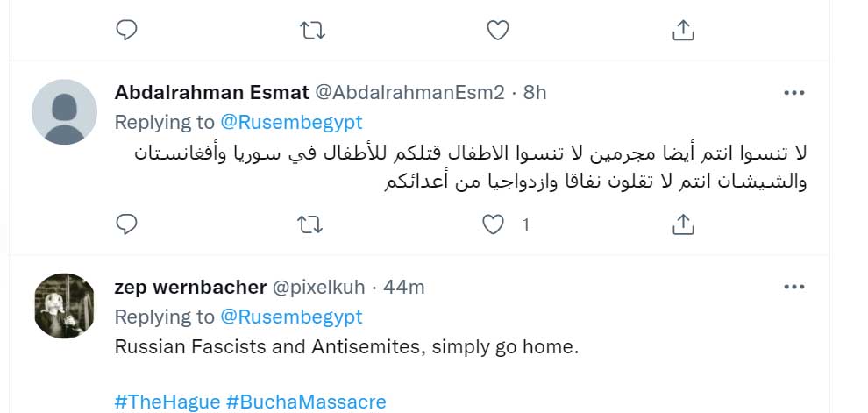Like the topmost tweet
868x413 pixels.
[497, 31]
